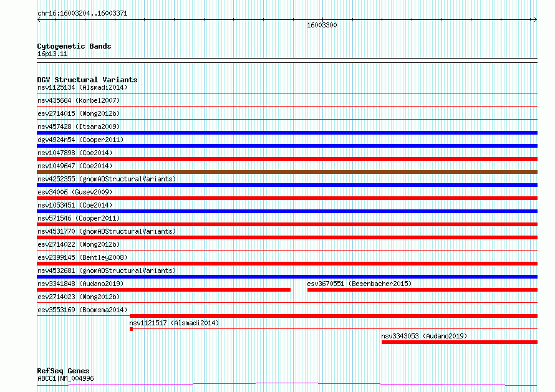Select the red nsv3341848 (Audano2019) bar

pyautogui.click(x=163, y=290)
